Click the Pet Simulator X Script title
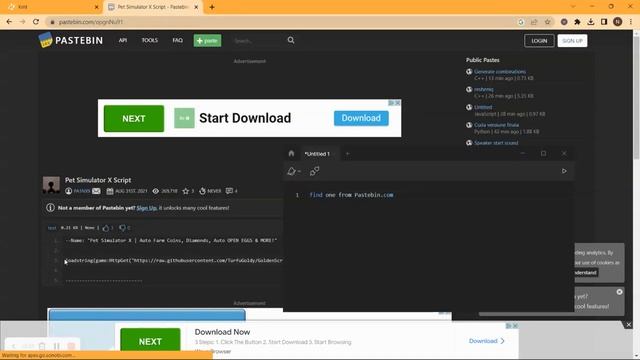The height and width of the screenshot is (360, 640). pyautogui.click(x=98, y=180)
